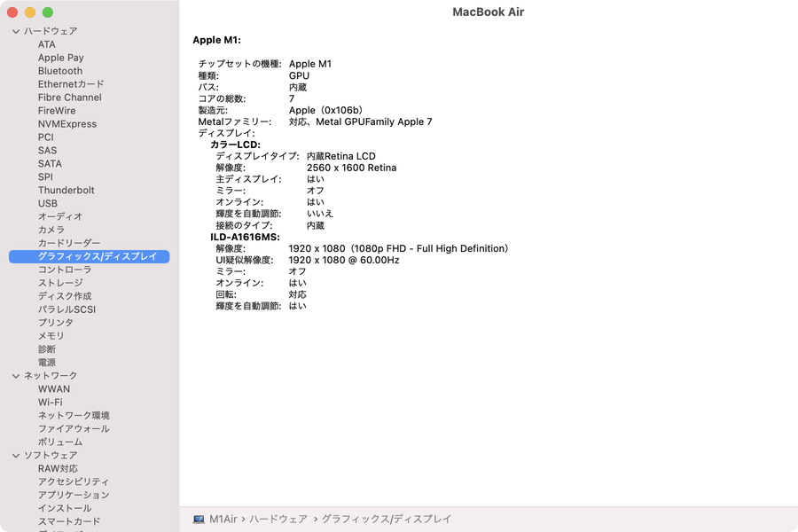Click the コアの総数 label

click(x=222, y=98)
